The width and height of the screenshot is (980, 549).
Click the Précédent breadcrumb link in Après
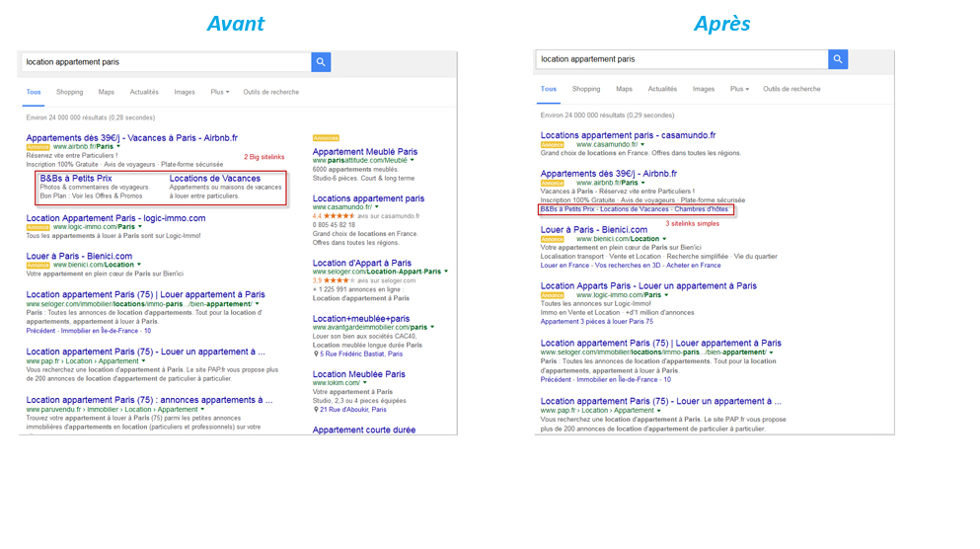(x=556, y=379)
